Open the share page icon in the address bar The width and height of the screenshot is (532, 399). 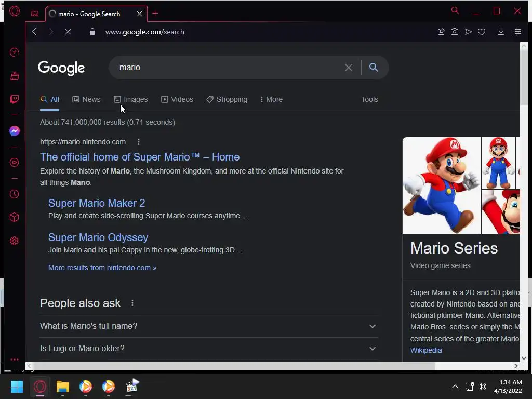tap(441, 32)
